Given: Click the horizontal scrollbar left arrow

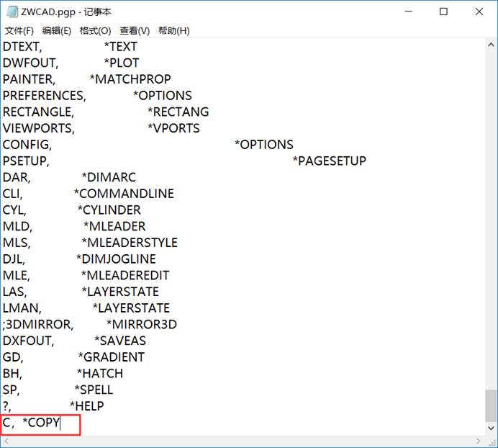Looking at the screenshot, I should coord(6,441).
